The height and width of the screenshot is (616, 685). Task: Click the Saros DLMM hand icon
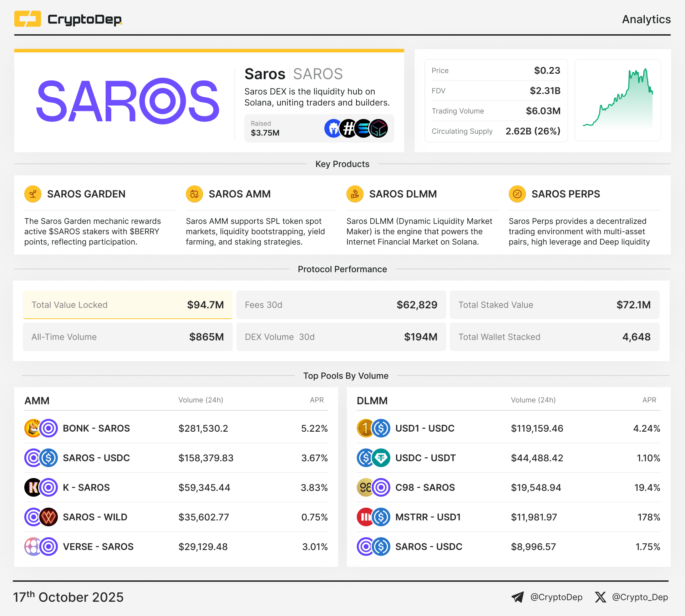click(355, 194)
